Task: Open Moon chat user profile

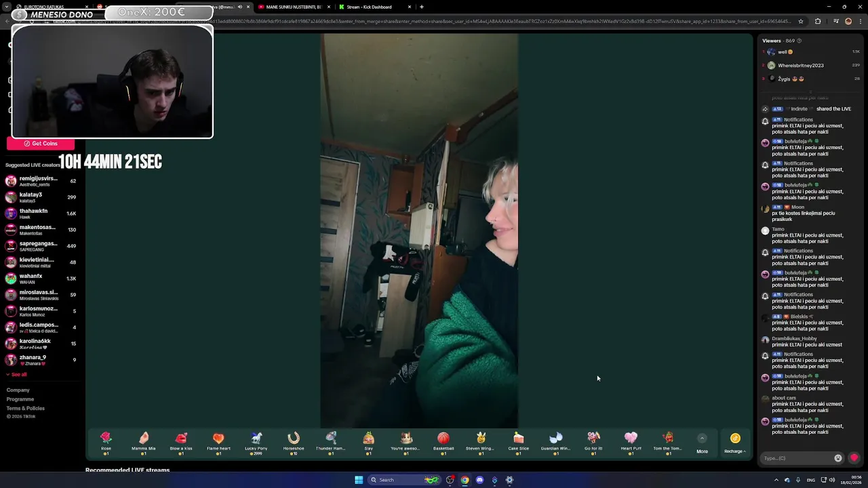Action: coord(797,207)
